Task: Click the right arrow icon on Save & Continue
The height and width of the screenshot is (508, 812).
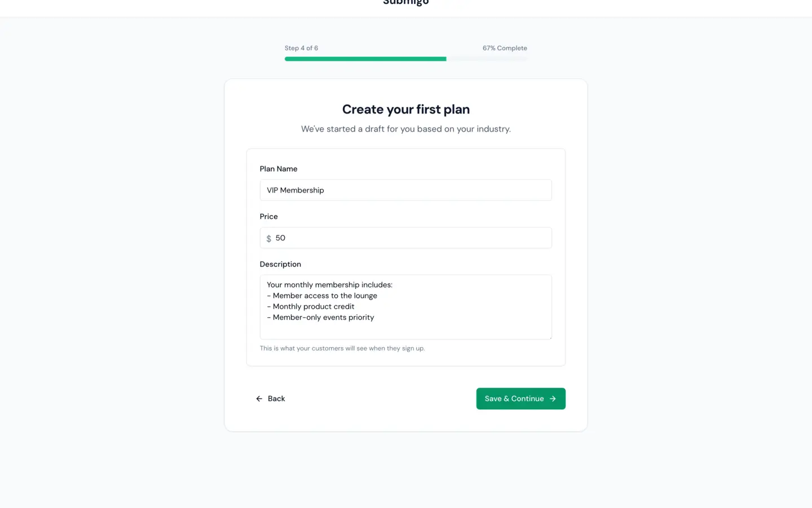Action: coord(552,398)
